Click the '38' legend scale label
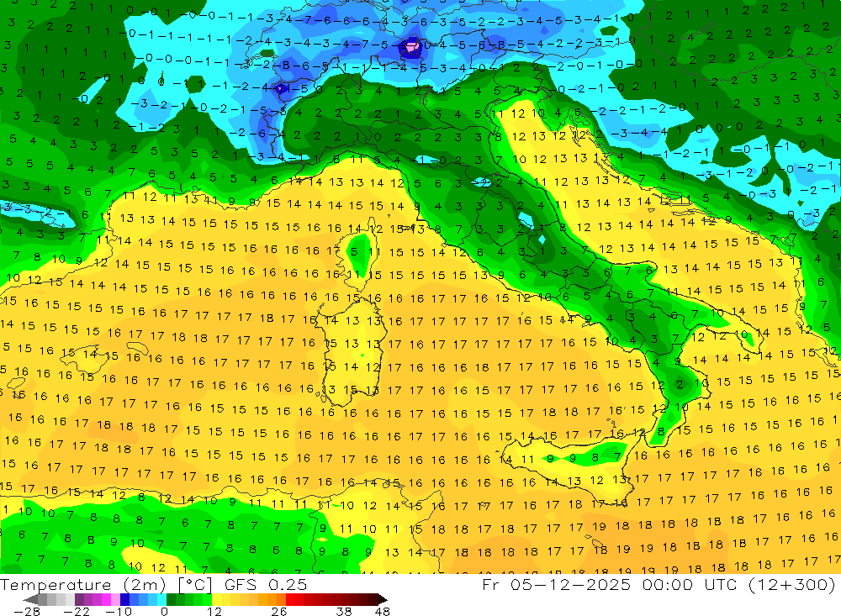Screen dimensions: 841x616 pyautogui.click(x=344, y=611)
